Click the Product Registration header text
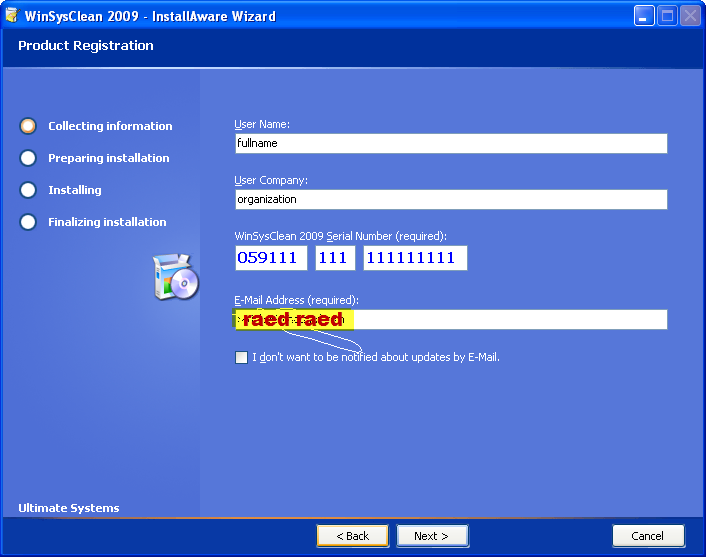 (x=86, y=46)
